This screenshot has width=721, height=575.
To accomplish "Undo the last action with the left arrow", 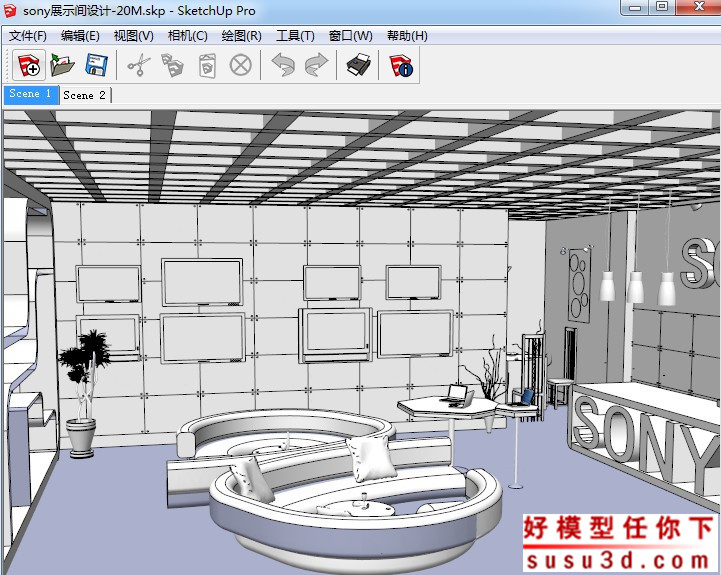I will [283, 65].
